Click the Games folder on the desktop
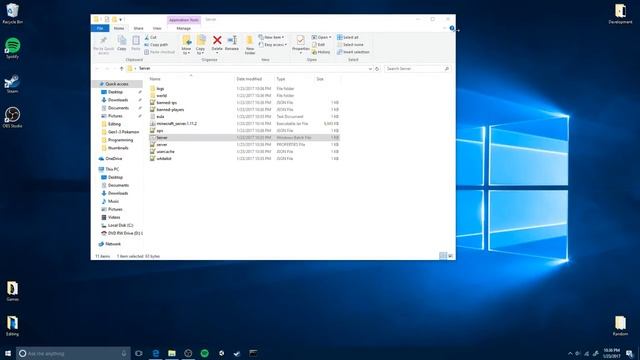Image resolution: width=640 pixels, height=360 pixels. click(x=12, y=291)
